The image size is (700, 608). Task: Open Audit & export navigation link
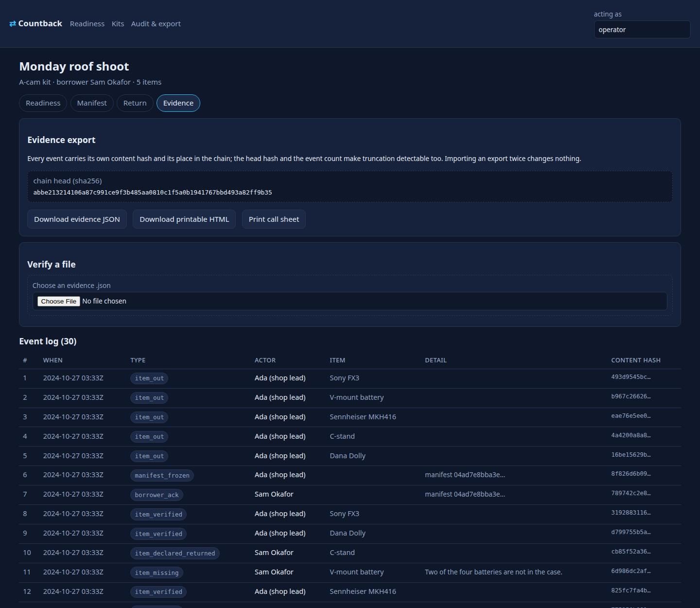156,24
